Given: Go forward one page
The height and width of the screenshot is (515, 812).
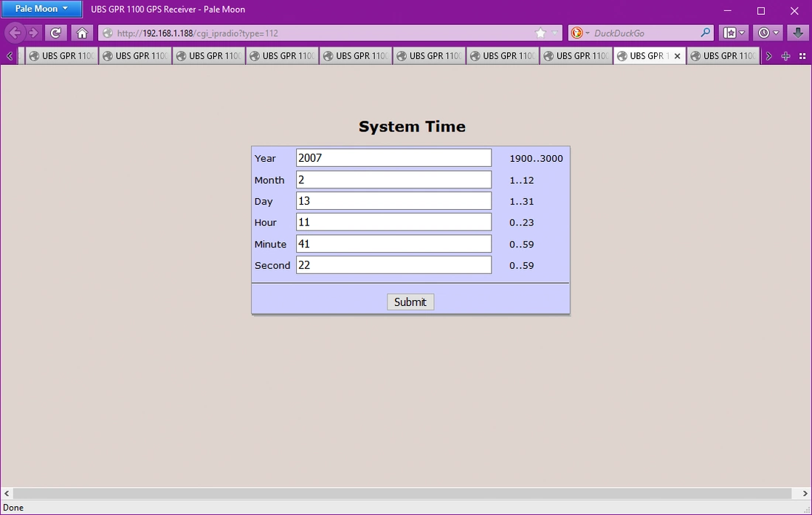Looking at the screenshot, I should pos(34,33).
